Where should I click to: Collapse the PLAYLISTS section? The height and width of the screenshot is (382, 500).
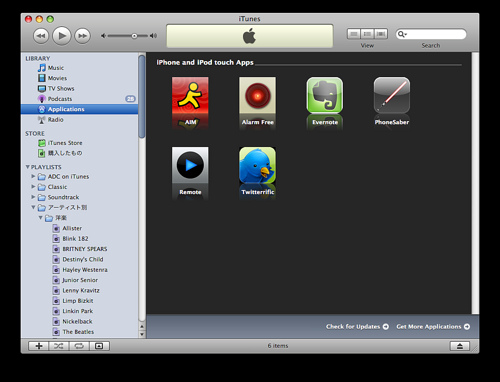tap(28, 167)
